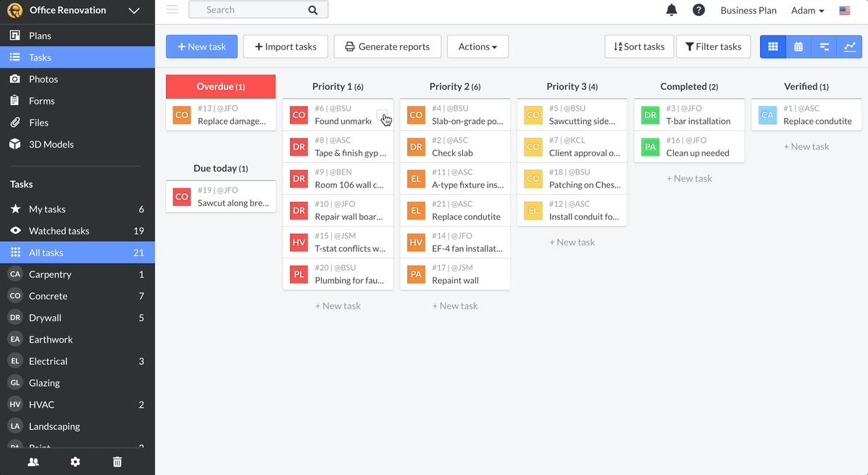Switch to the chart analytics view

point(849,46)
